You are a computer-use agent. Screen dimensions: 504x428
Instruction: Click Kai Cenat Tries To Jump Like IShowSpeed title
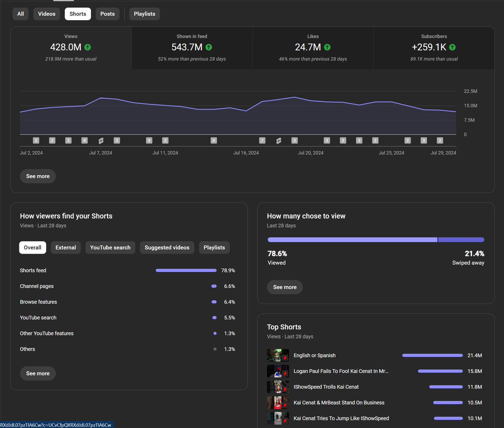click(341, 418)
